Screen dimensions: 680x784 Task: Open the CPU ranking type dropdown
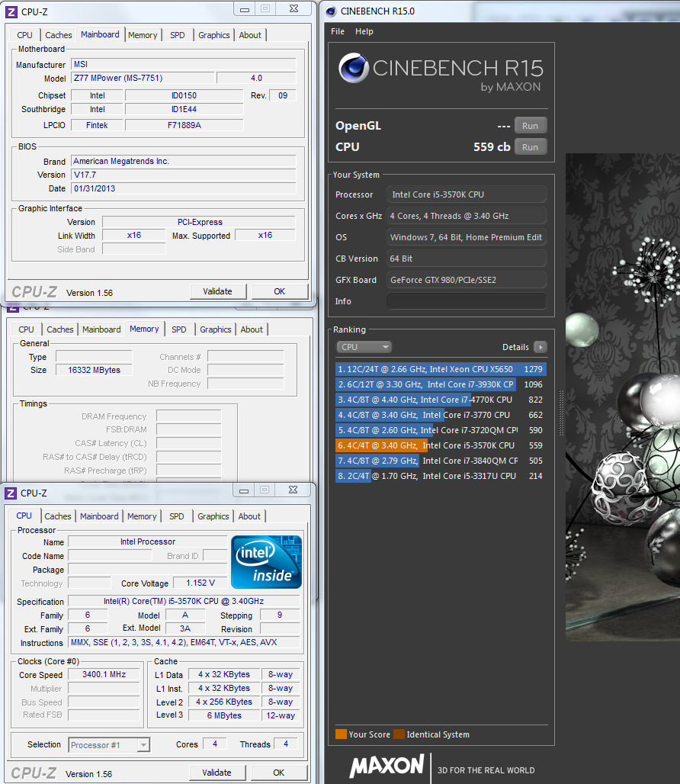[364, 347]
